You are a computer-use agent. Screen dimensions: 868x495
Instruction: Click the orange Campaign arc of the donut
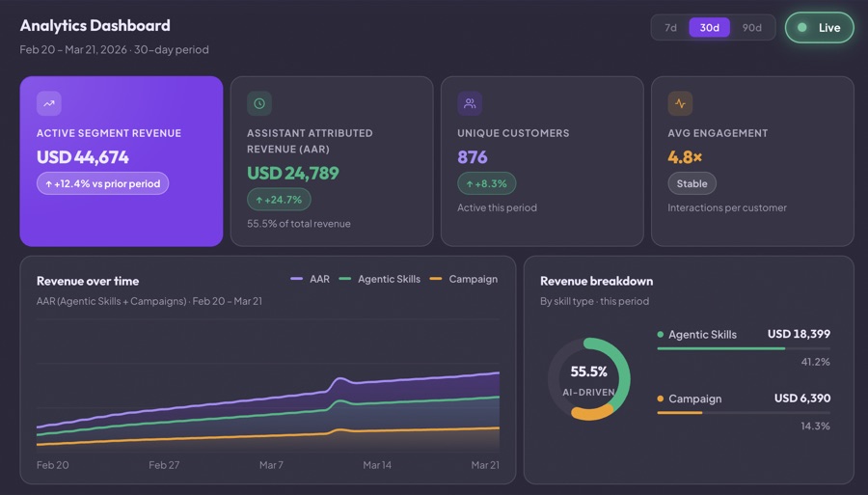(x=591, y=414)
